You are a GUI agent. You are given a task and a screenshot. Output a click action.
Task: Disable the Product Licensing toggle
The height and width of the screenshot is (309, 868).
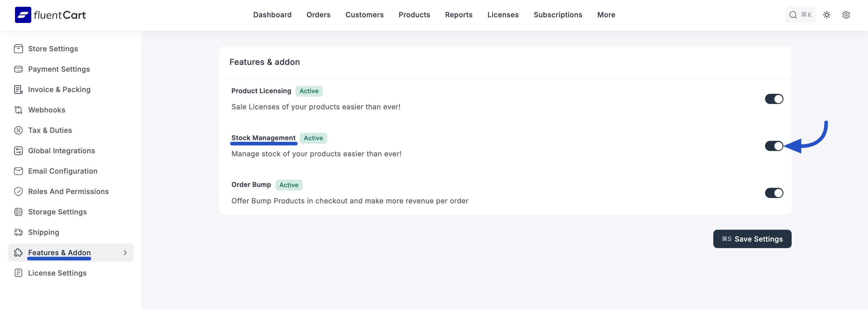pos(774,99)
